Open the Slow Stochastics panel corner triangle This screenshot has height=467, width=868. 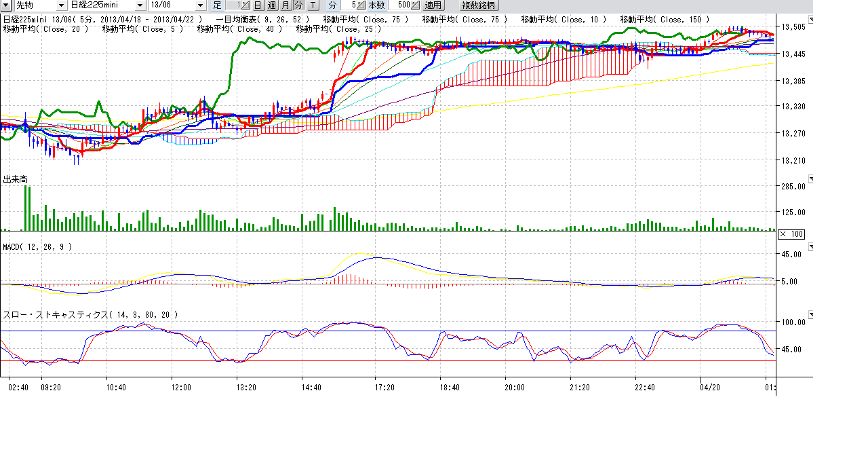pos(810,315)
